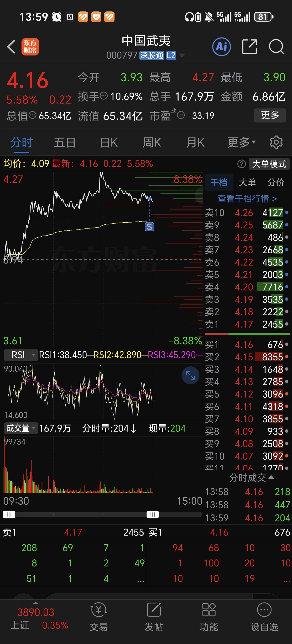Image resolution: width=292 pixels, height=644 pixels.
Task: Tap the 卖4 4.20 order row
Action: (247, 287)
